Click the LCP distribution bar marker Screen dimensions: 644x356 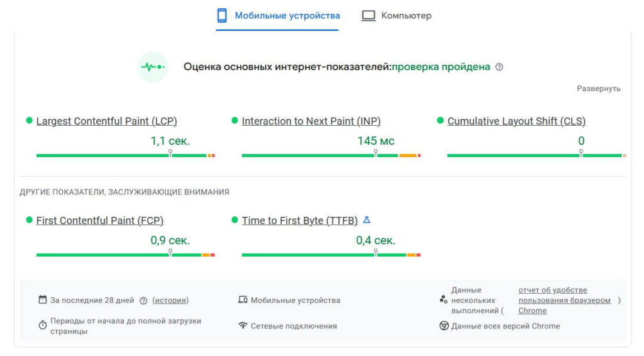(170, 153)
